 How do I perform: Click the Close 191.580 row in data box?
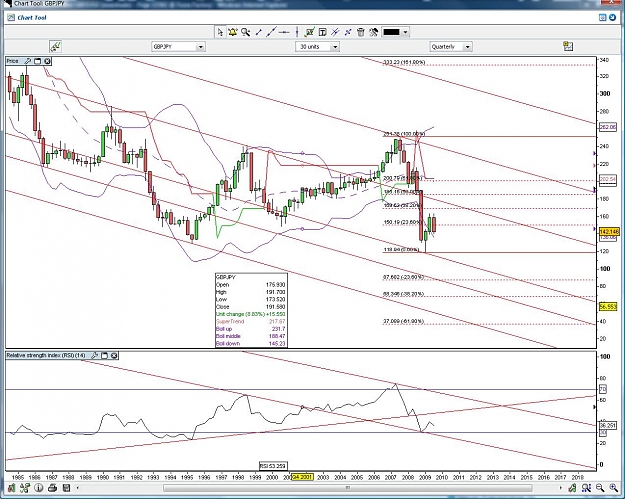[x=251, y=307]
